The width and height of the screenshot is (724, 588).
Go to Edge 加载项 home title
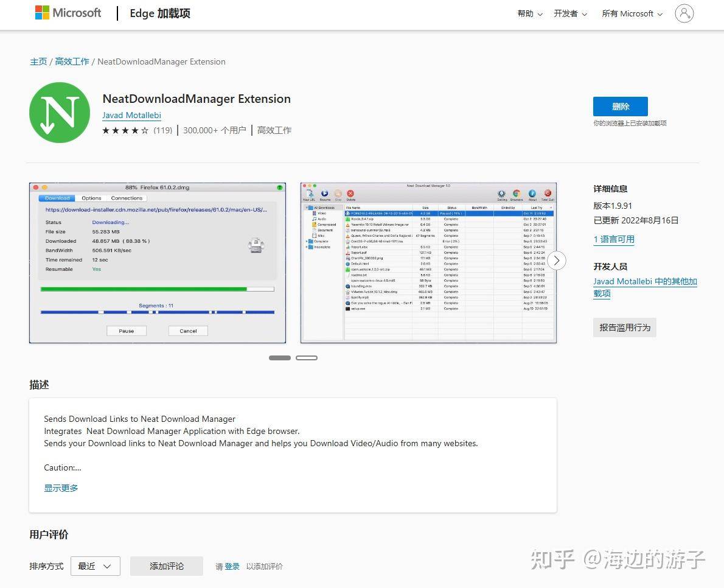coord(160,13)
